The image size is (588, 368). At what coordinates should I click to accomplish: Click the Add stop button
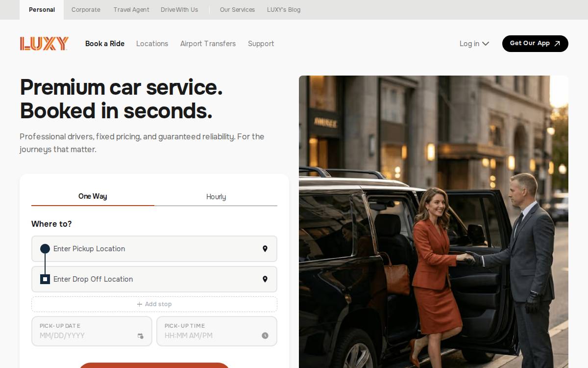(x=154, y=304)
